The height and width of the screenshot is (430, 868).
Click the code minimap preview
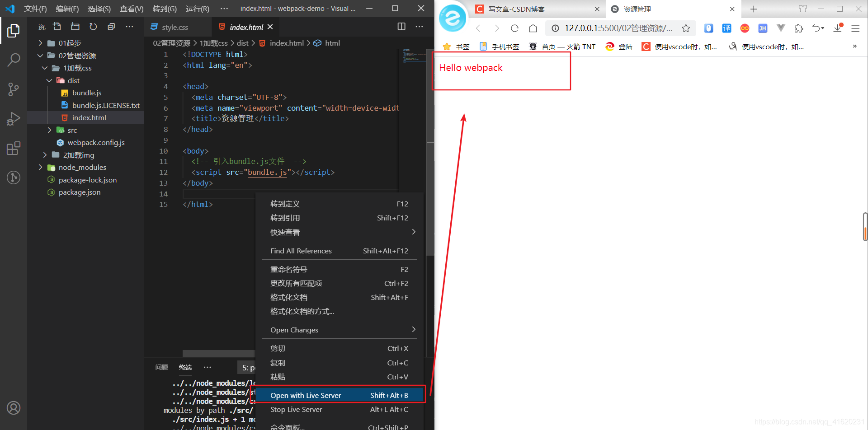tap(413, 56)
